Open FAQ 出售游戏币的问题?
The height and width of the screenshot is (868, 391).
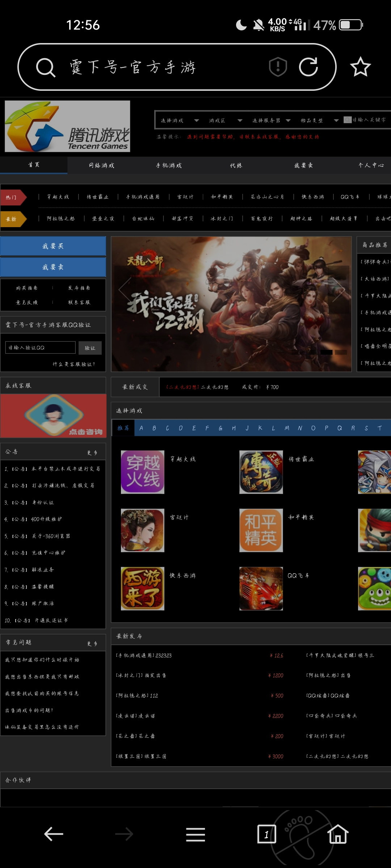(29, 710)
